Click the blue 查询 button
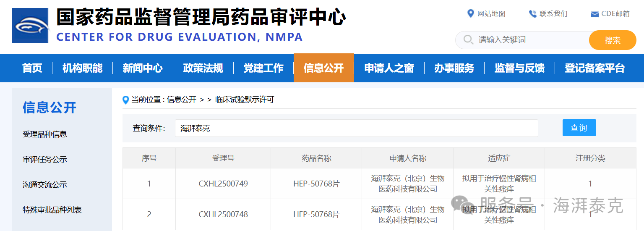Image resolution: width=644 pixels, height=231 pixels. [579, 128]
